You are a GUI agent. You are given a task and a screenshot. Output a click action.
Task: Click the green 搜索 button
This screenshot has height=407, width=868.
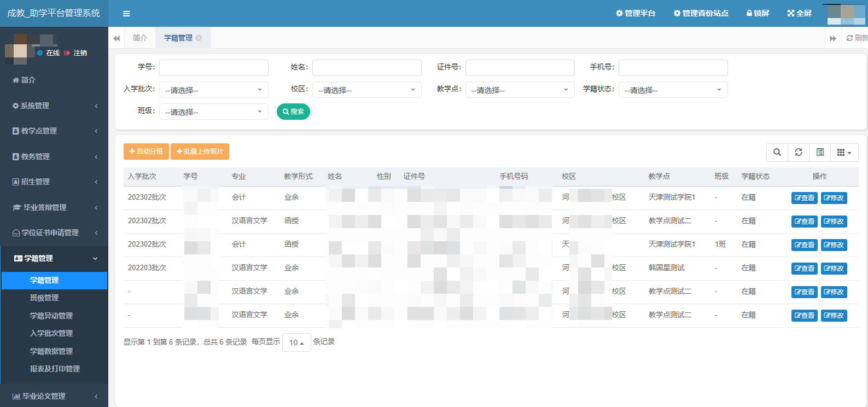(293, 112)
